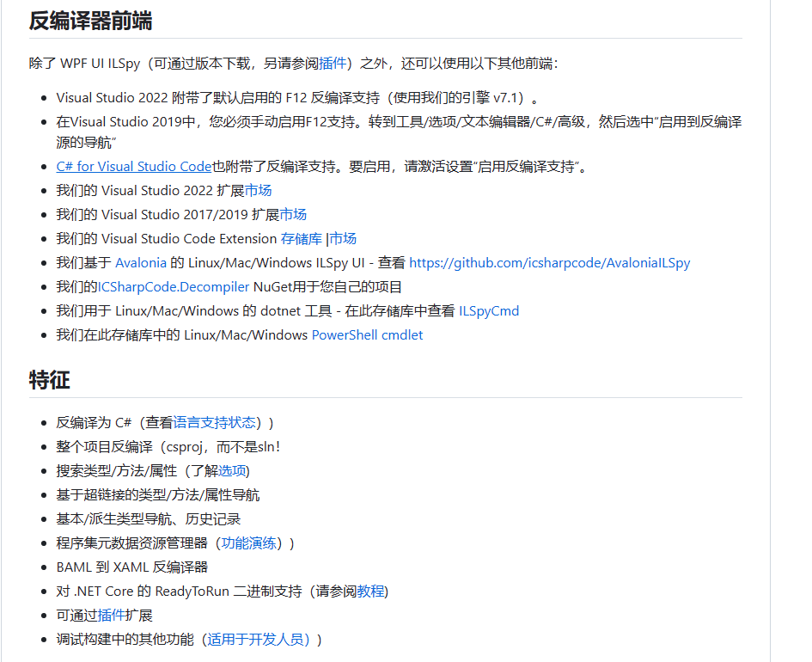Click text '在Visual Studio 2019中，您必须手动启用F12支持'
The width and height of the screenshot is (812, 662).
coord(205,122)
